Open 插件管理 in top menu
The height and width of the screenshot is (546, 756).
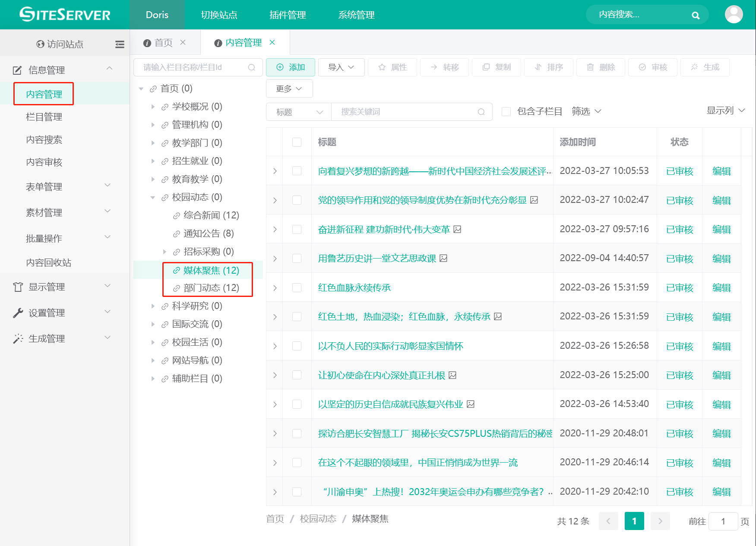[x=288, y=15]
